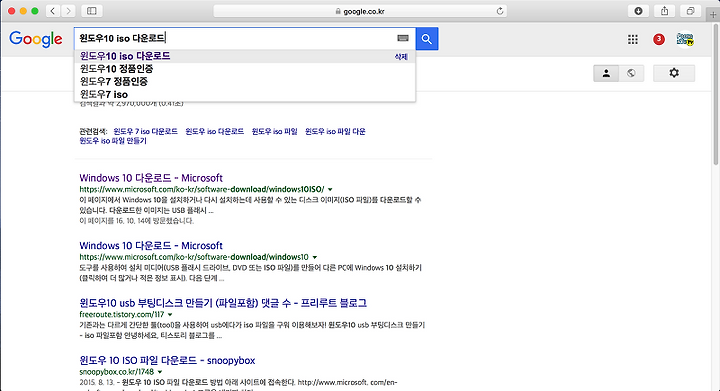
Task: Show Safari downloads button
Action: tap(638, 11)
